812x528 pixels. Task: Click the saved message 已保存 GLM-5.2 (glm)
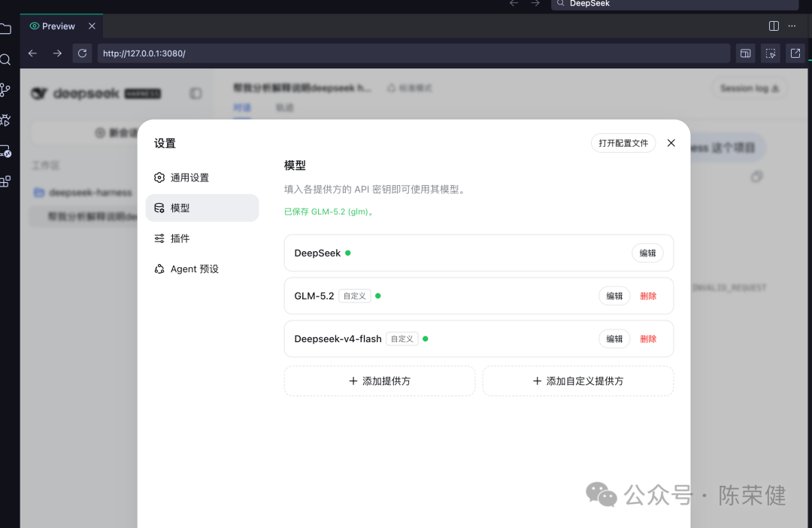pos(329,211)
